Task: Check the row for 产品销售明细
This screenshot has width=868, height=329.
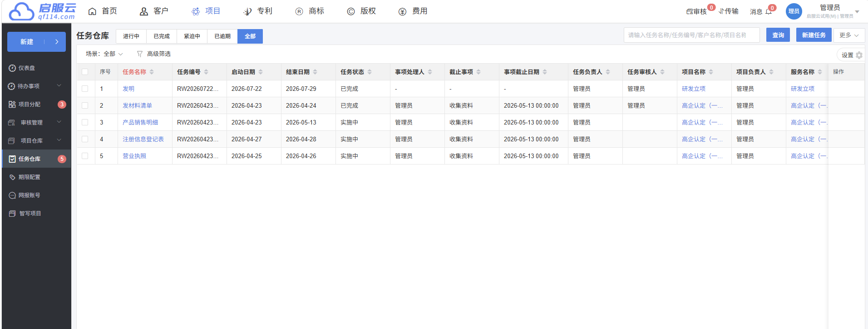Action: 85,122
